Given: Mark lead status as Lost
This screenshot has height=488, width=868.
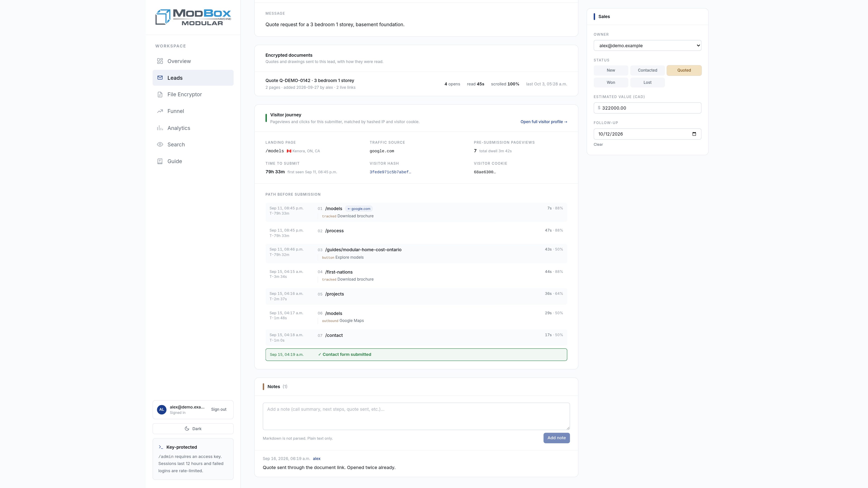Looking at the screenshot, I should pyautogui.click(x=647, y=82).
